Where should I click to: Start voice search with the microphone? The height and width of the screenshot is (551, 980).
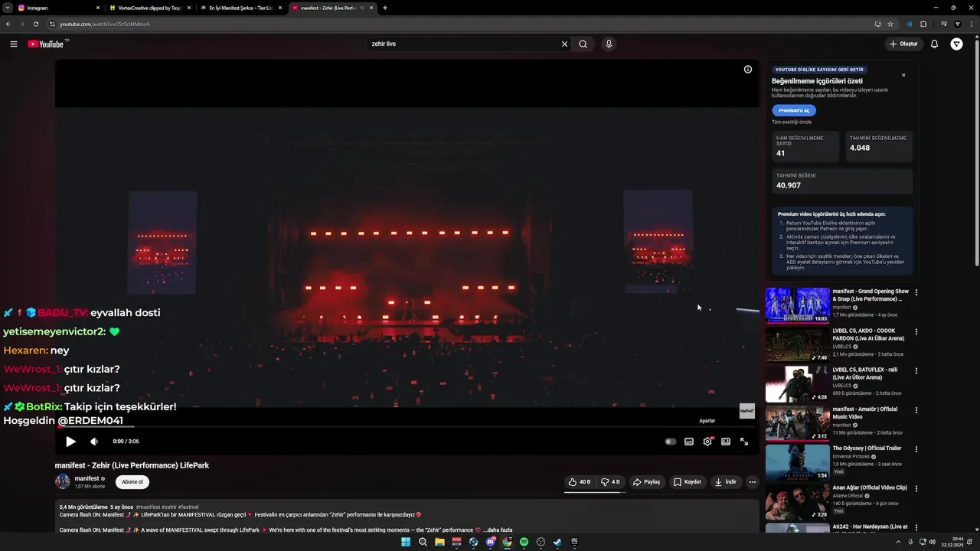609,44
